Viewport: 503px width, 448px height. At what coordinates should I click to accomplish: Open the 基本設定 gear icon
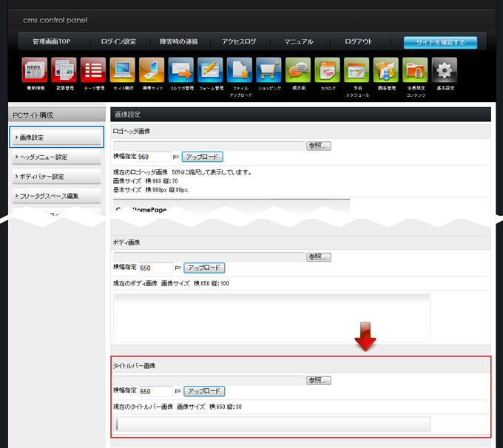[x=445, y=70]
